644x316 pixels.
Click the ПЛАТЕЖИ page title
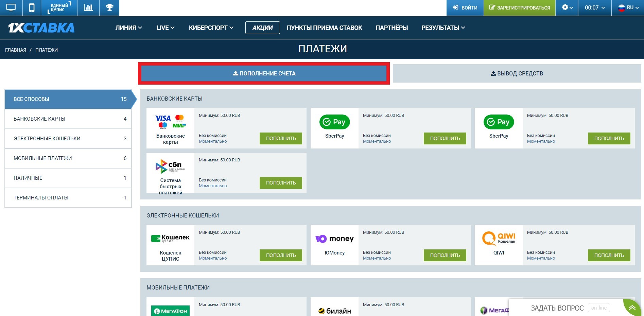pyautogui.click(x=323, y=49)
